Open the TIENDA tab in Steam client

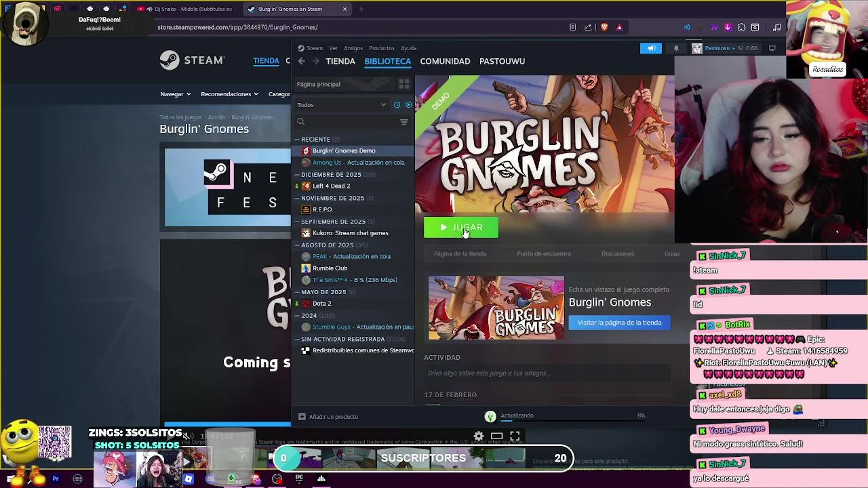coord(340,61)
